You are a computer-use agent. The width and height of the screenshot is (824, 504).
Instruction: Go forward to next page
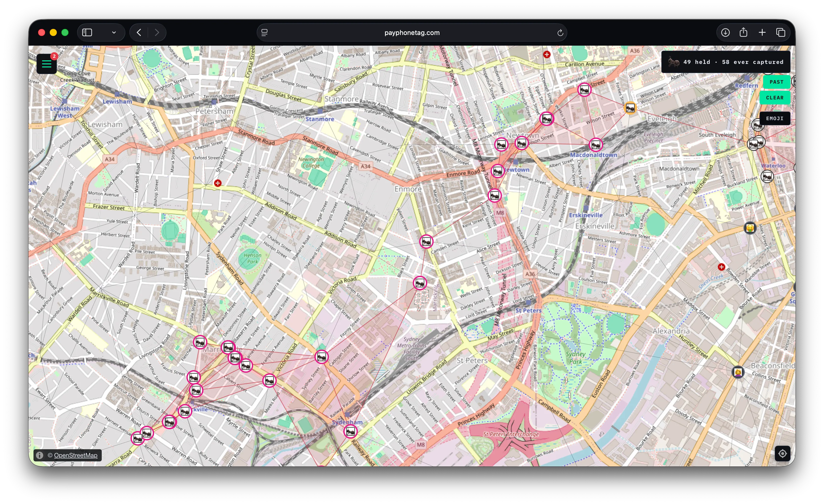[x=157, y=32]
